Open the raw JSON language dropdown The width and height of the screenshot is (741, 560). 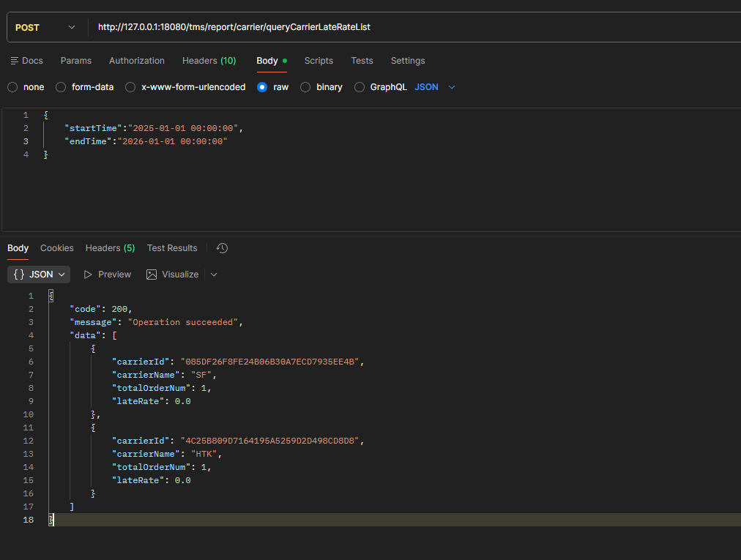pyautogui.click(x=435, y=87)
